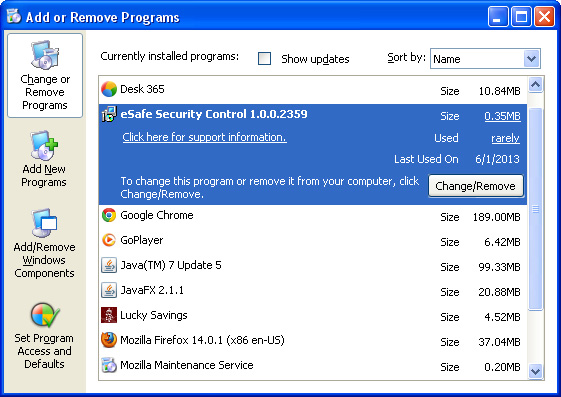Screen dimensions: 561x397
Task: Open Add/Remove Windows Components
Action: click(x=44, y=243)
